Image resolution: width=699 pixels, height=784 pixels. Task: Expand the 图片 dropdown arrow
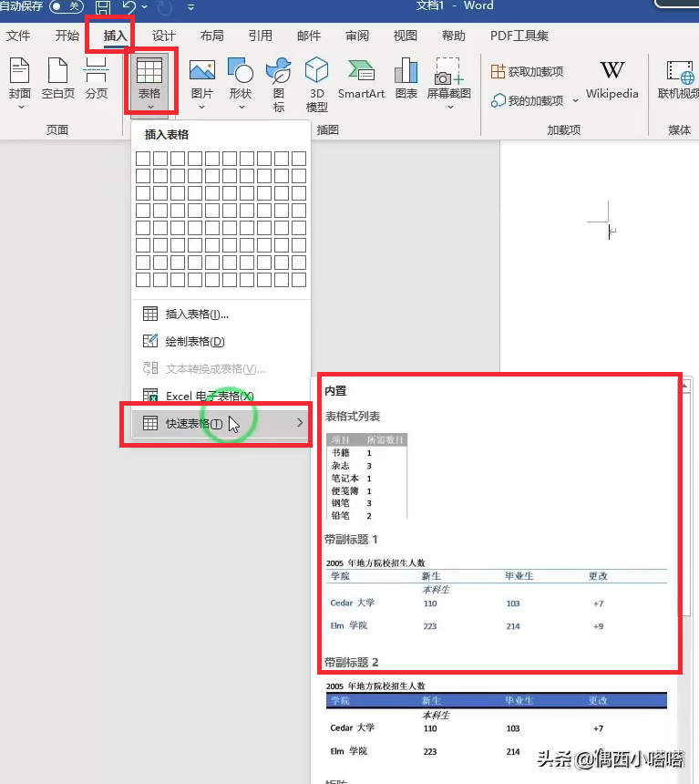tap(202, 107)
